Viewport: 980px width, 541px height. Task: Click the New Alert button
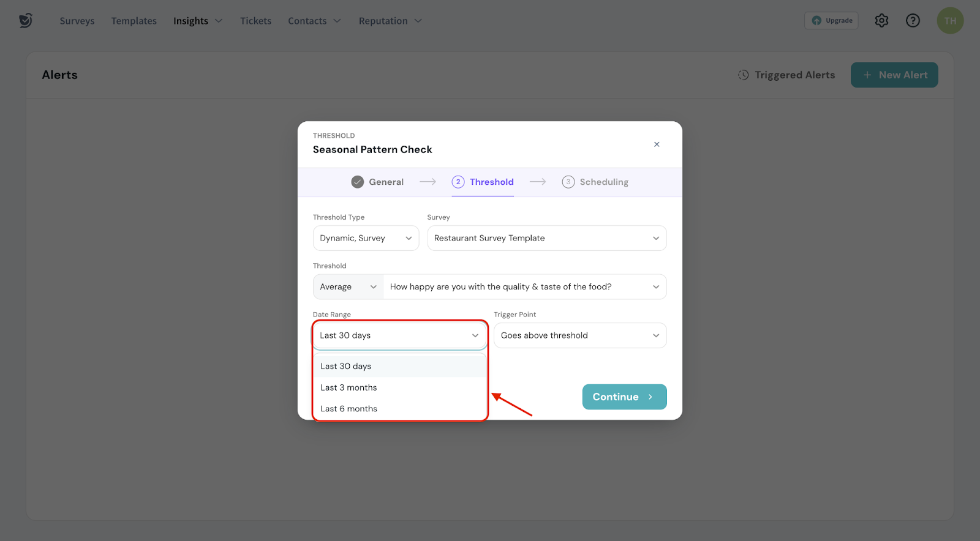[x=894, y=75]
